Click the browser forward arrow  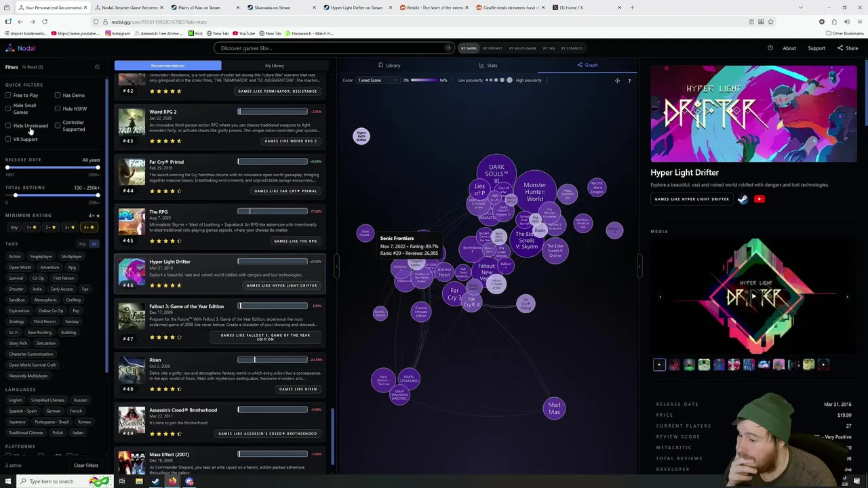click(32, 22)
